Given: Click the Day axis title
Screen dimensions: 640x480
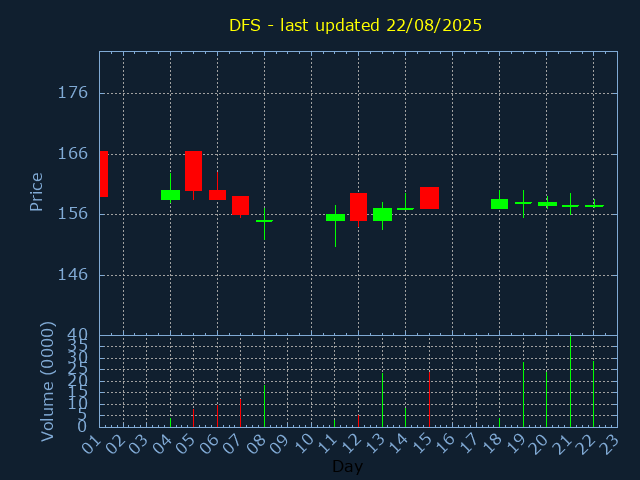Looking at the screenshot, I should click(347, 466).
